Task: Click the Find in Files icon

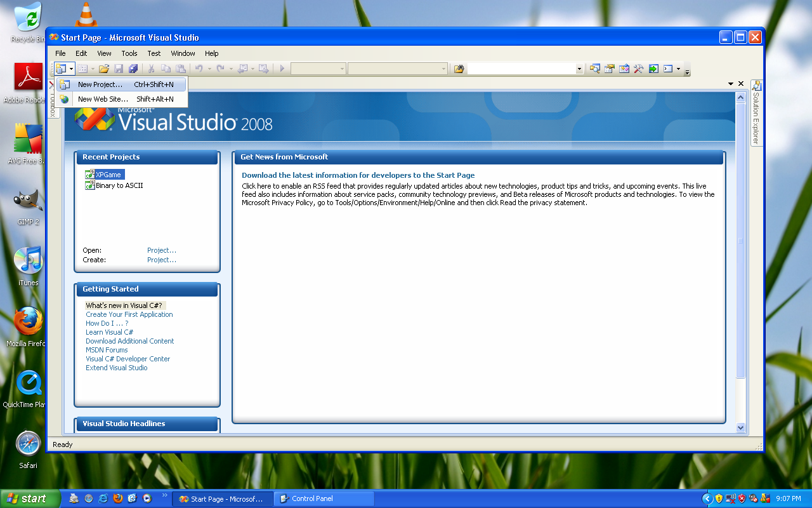Action: (459, 69)
